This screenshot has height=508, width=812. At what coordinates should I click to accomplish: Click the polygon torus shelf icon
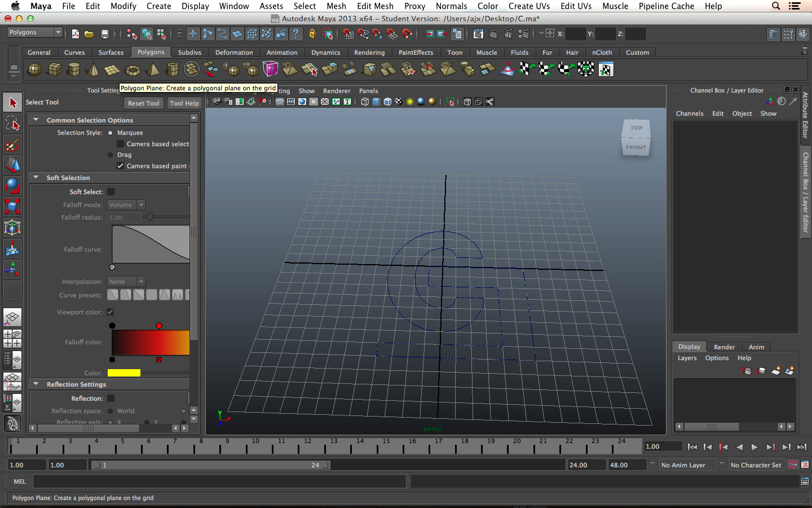tap(133, 70)
